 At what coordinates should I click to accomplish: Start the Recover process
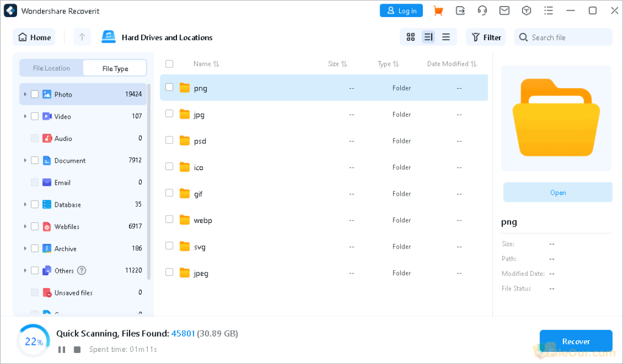coord(576,341)
